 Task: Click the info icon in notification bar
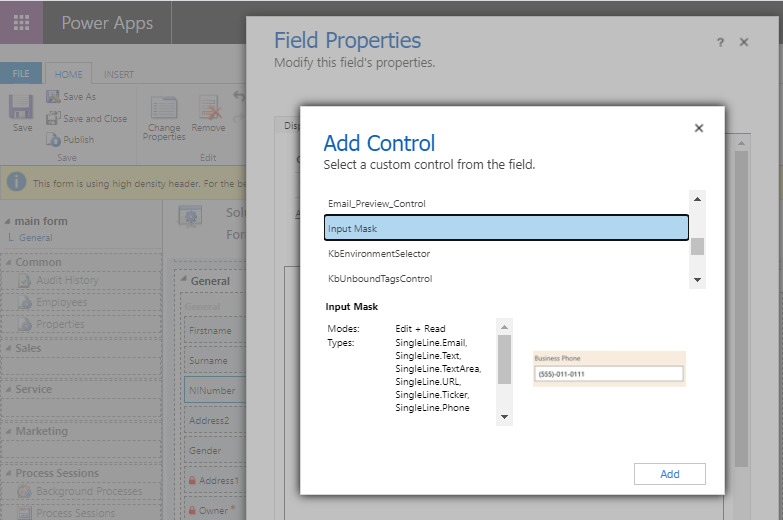coord(16,181)
